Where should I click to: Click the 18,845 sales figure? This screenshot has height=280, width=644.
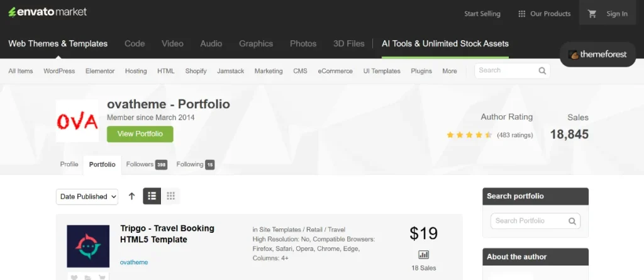(569, 134)
